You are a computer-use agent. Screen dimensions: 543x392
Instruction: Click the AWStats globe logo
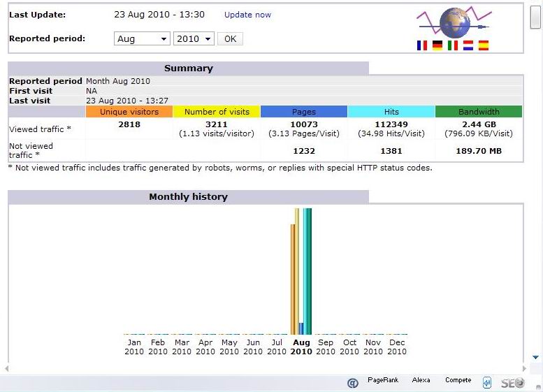tap(454, 22)
